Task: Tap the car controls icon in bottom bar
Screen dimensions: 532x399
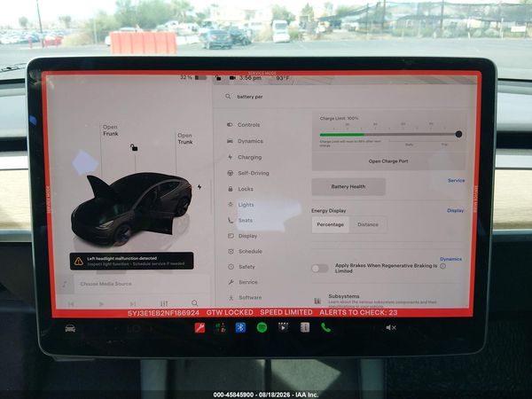Action: [70, 328]
